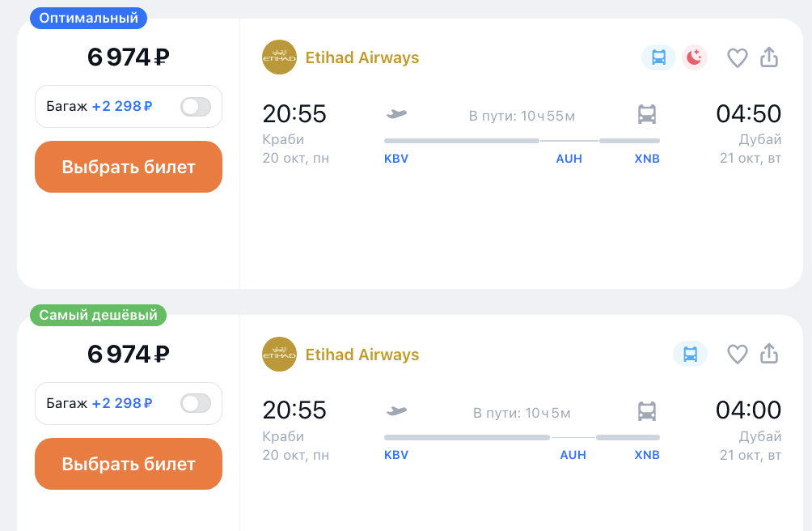
Task: Click the night transfer moon badge
Action: click(694, 57)
